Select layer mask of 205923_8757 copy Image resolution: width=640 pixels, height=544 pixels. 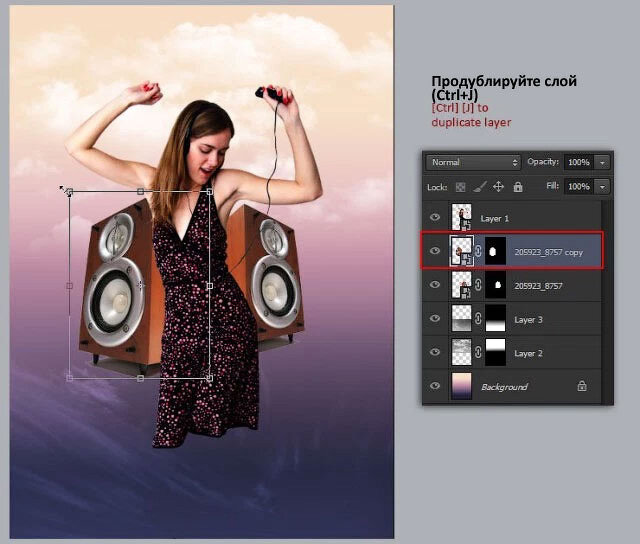pos(495,251)
